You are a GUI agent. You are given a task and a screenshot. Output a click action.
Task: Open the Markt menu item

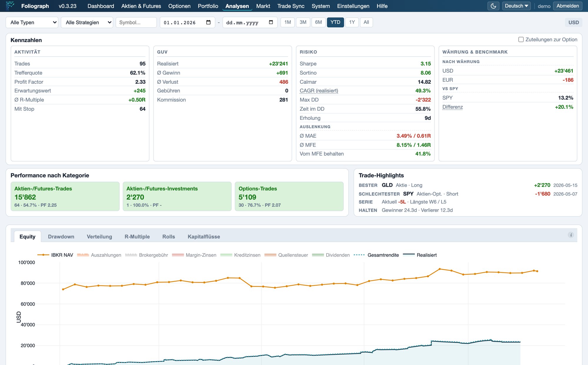point(263,6)
